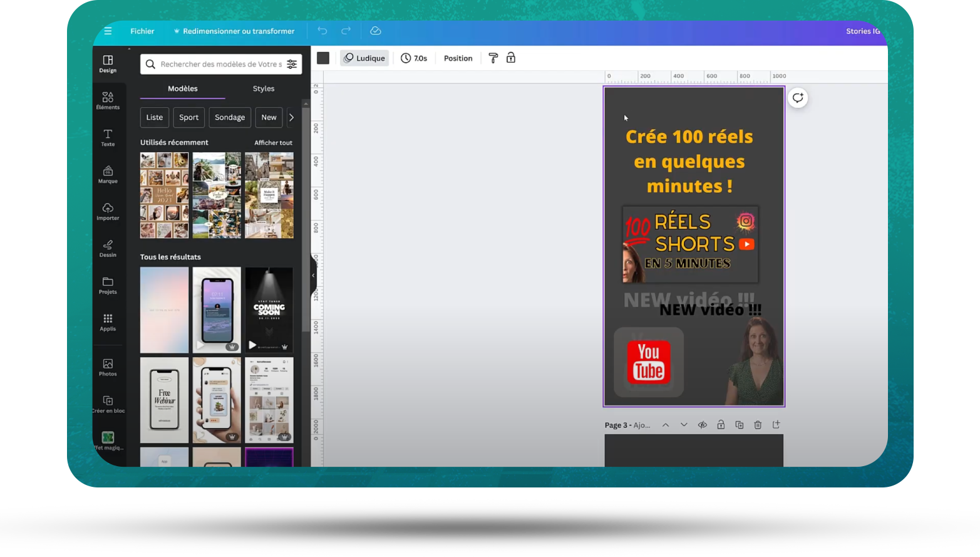This screenshot has width=980, height=557.
Task: Add a comment using bubble icon
Action: coord(798,98)
